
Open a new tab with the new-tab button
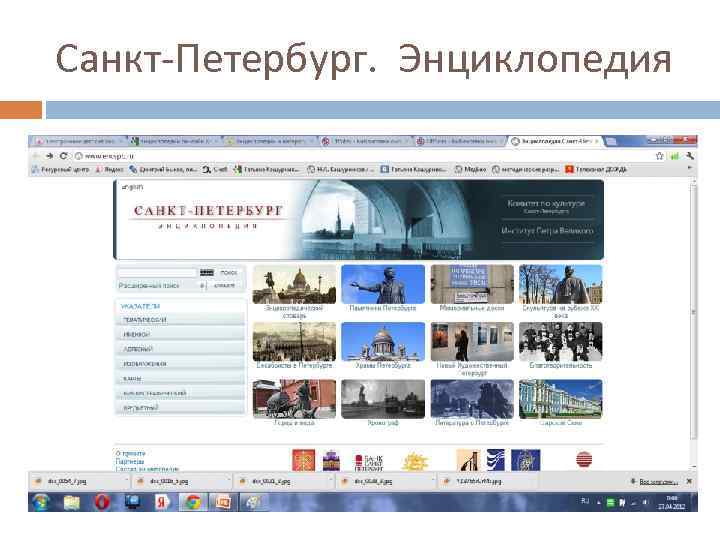point(611,141)
